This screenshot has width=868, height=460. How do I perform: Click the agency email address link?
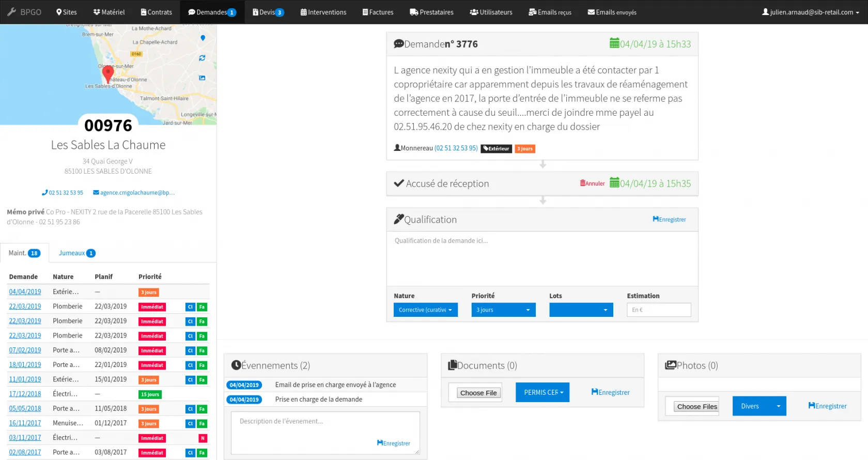coord(134,193)
